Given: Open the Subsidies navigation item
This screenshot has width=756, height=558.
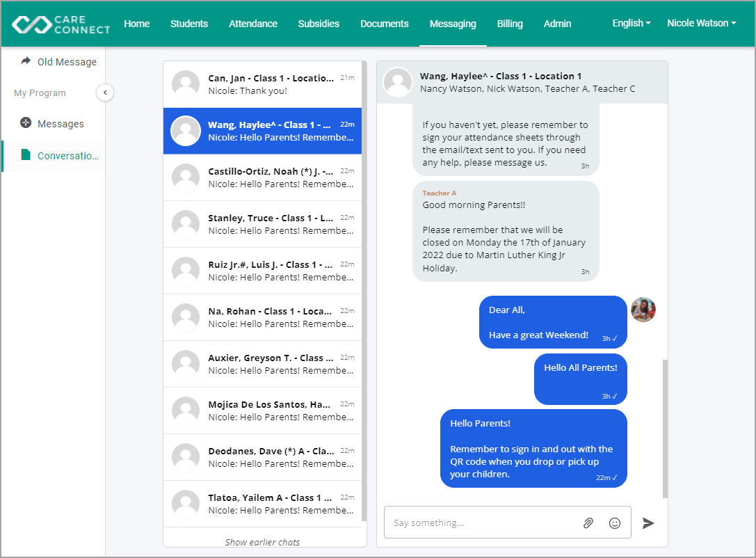Looking at the screenshot, I should coord(319,24).
